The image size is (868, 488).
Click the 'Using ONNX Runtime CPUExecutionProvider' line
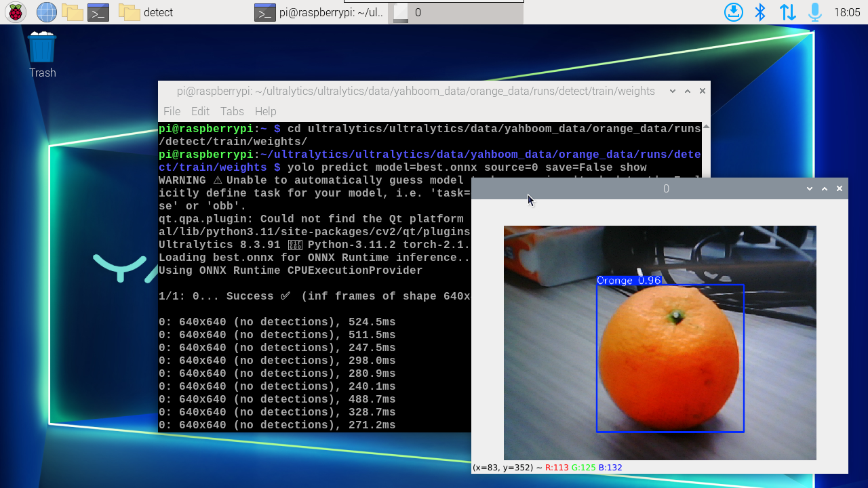click(291, 270)
